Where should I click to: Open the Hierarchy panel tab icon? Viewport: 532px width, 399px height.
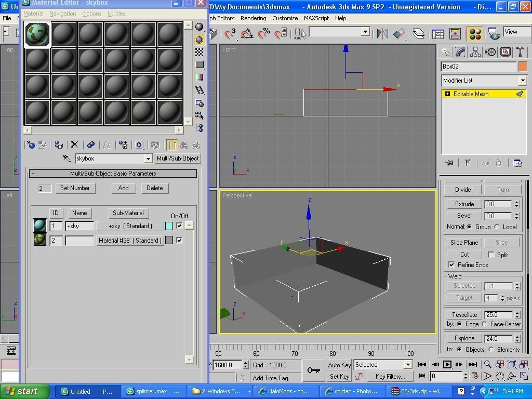(x=475, y=52)
